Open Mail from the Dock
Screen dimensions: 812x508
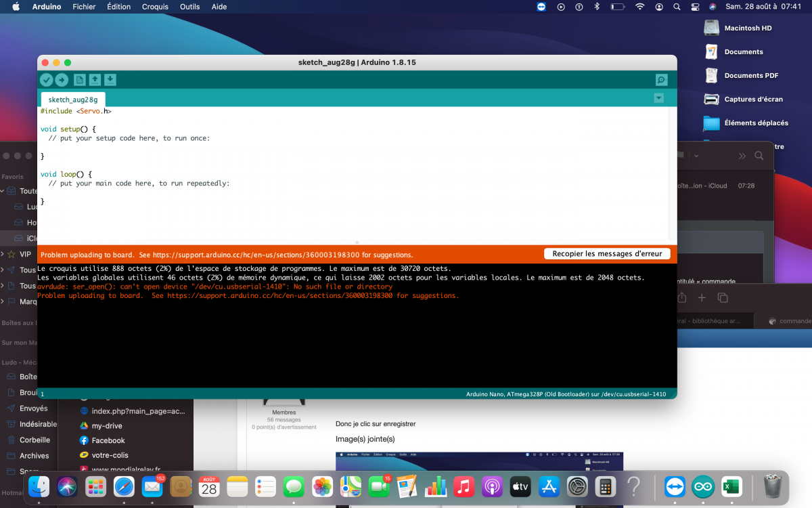tap(152, 486)
